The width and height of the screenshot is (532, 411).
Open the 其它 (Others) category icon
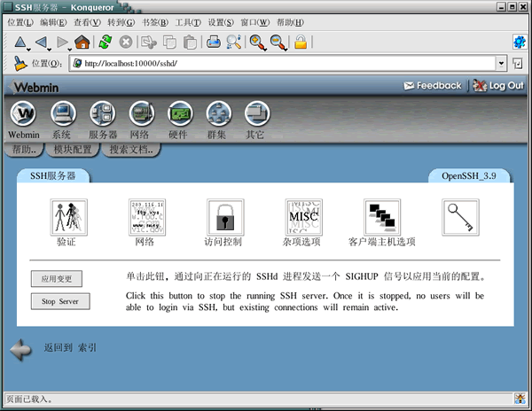point(257,113)
